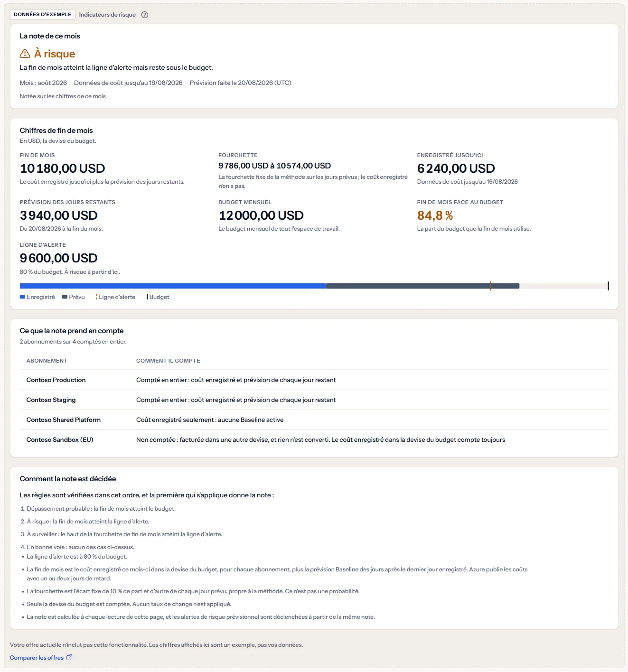Screen dimensions: 628x672
Task: Click the orange alert-line marker on the bar
Action: [490, 286]
